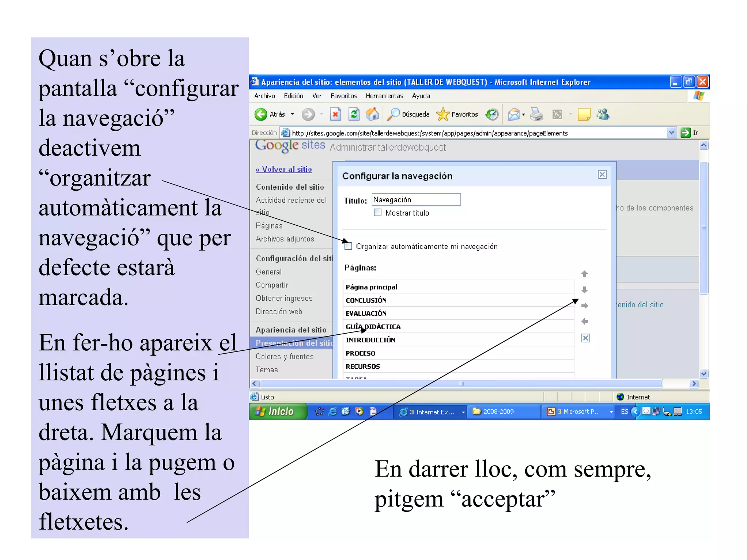Open the mail options dropdown arrow

click(523, 114)
